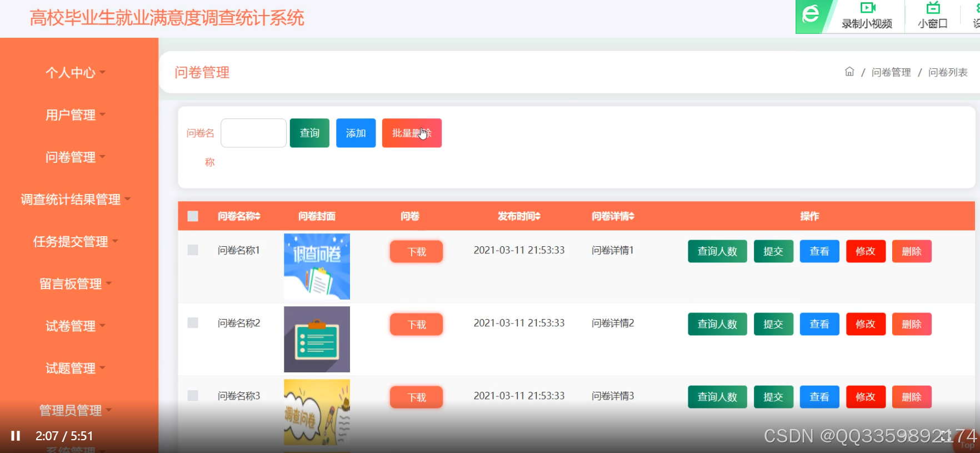
Task: Click 修改 for 问卷名称3
Action: 866,397
